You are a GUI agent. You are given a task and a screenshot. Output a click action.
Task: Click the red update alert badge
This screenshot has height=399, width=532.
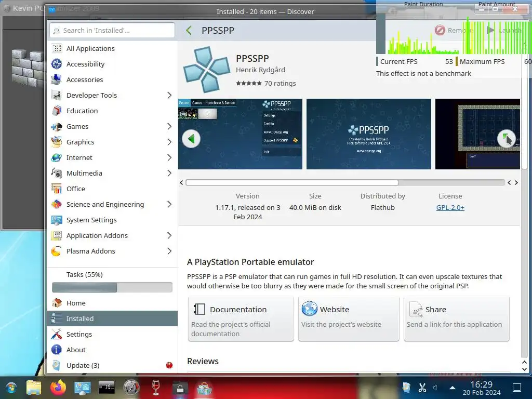169,365
